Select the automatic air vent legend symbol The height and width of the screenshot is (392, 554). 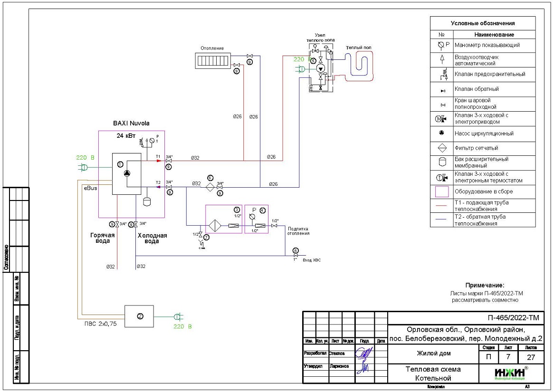pyautogui.click(x=441, y=59)
